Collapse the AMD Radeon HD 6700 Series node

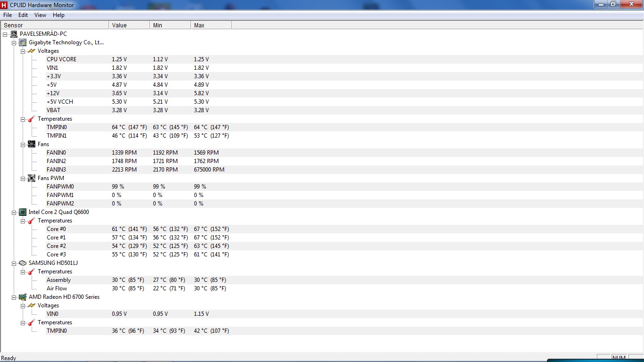tap(14, 297)
